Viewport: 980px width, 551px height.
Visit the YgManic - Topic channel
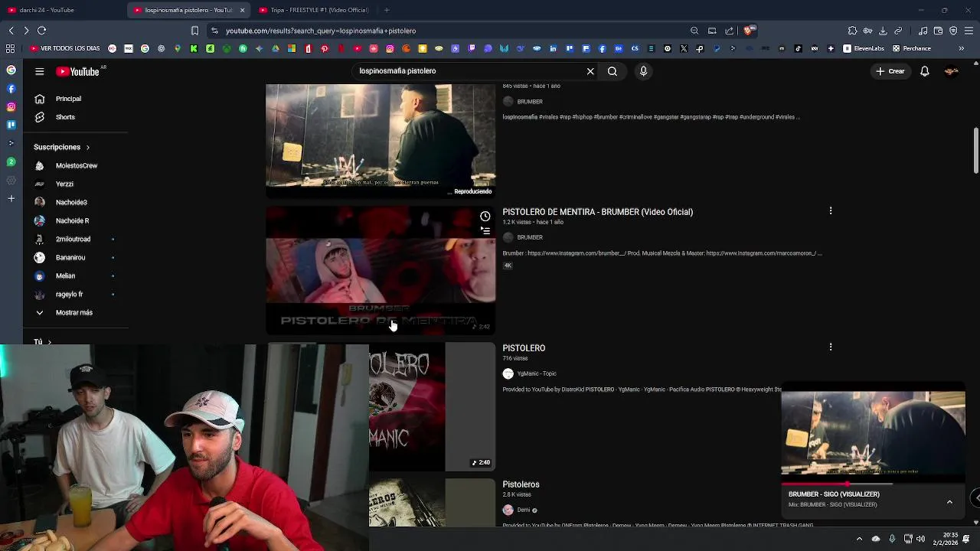coord(536,373)
